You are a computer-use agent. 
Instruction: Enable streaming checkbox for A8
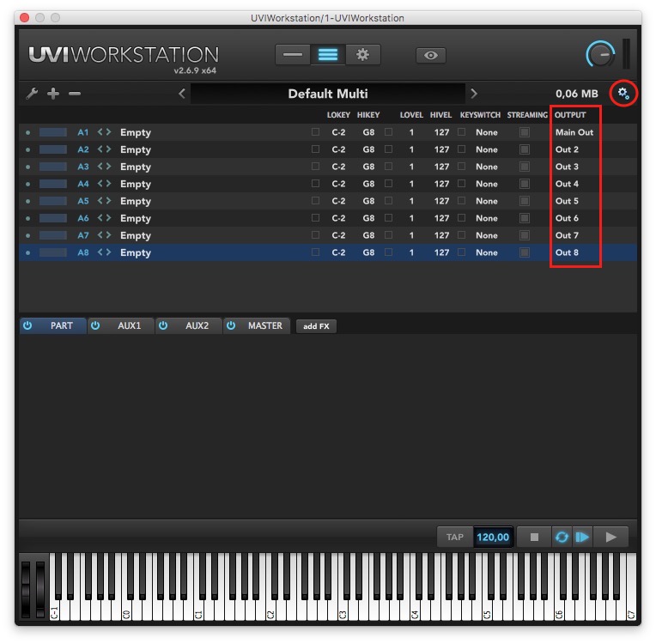[x=525, y=252]
